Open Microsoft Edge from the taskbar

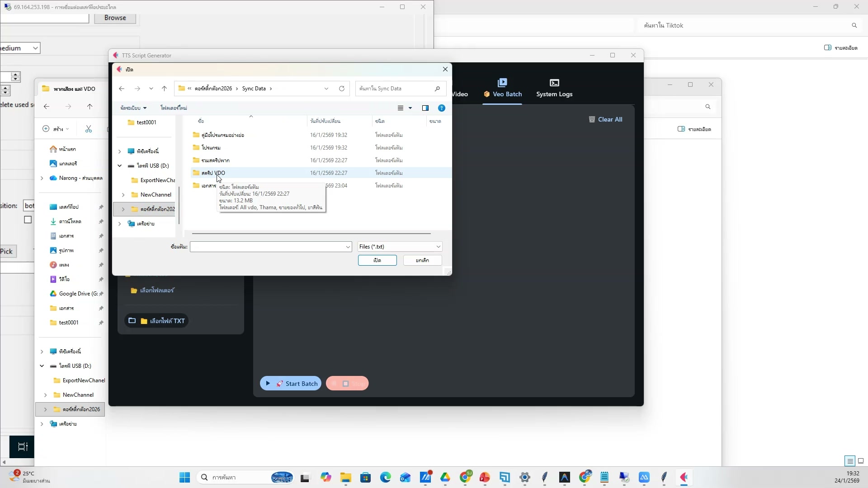[385, 477]
